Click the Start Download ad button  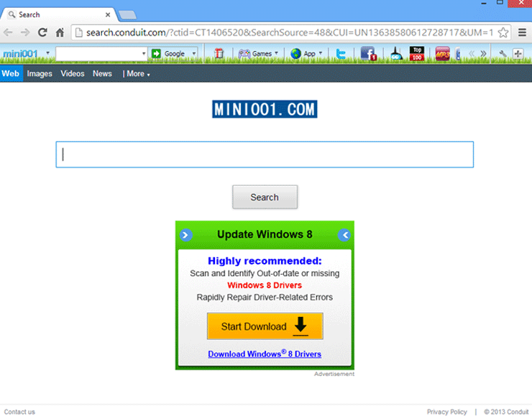[x=265, y=326]
